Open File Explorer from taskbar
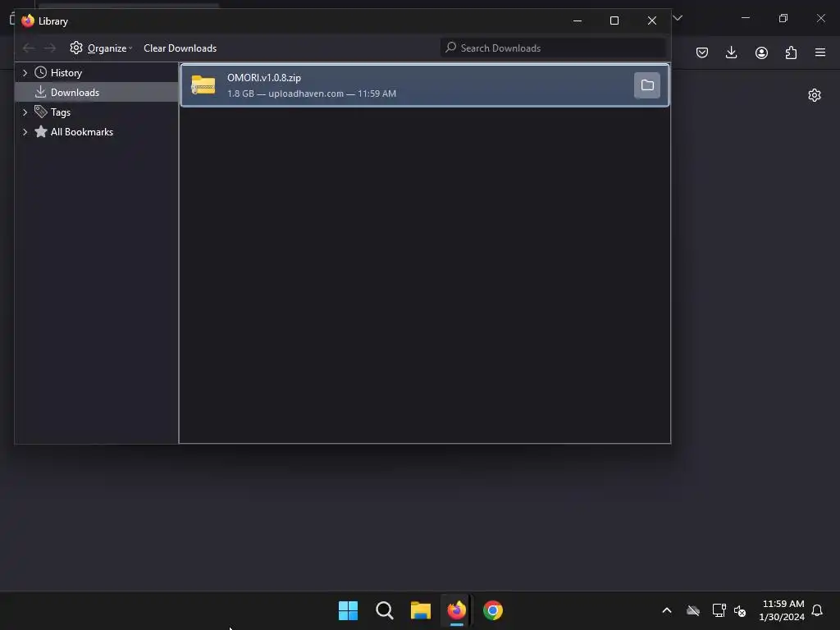 pyautogui.click(x=421, y=610)
